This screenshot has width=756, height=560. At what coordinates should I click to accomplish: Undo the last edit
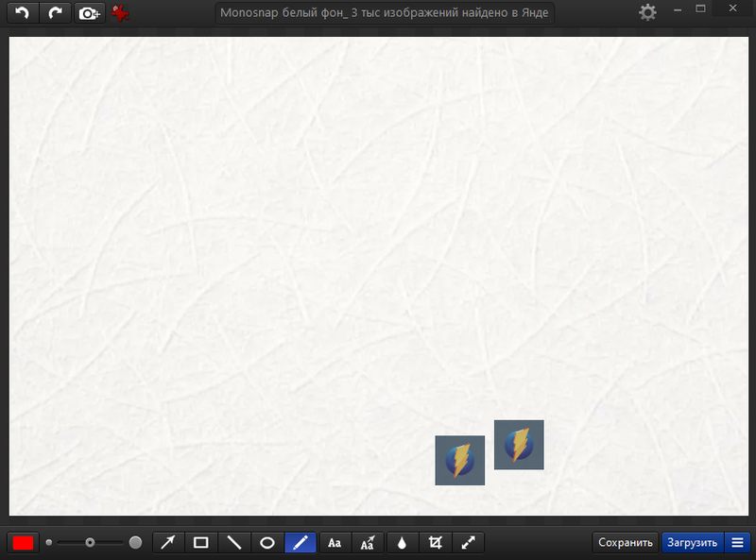tap(22, 13)
